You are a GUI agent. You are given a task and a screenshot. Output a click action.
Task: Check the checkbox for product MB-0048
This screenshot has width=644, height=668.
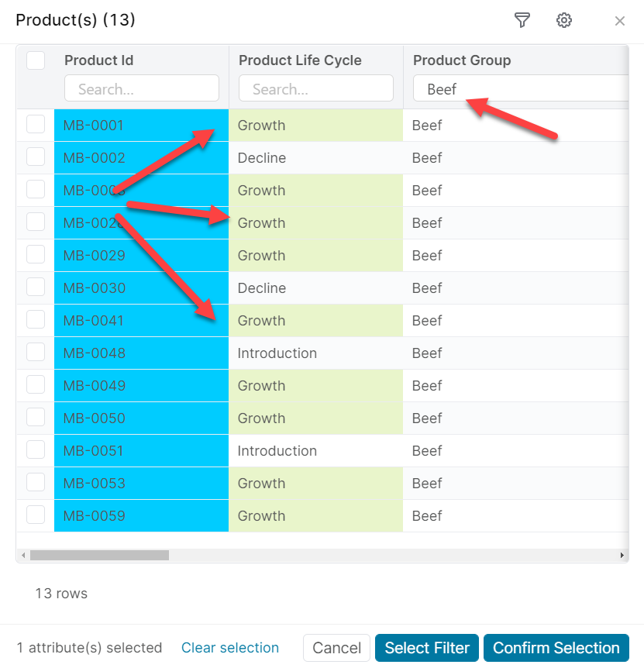point(36,353)
